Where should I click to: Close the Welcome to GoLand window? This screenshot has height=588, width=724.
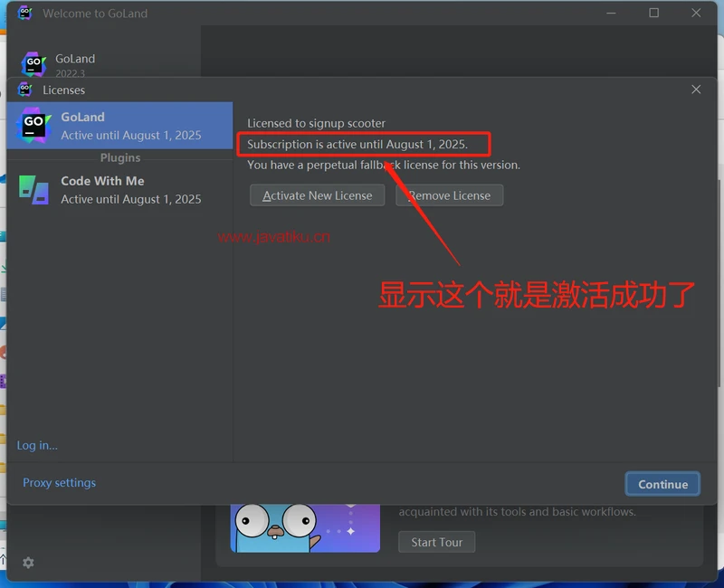(696, 14)
